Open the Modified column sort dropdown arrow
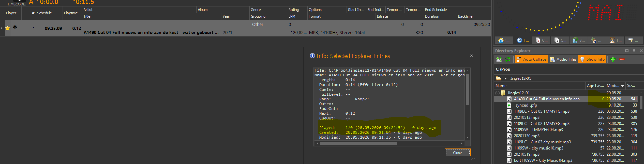Viewport: 644px width, 164px height. coord(623,86)
